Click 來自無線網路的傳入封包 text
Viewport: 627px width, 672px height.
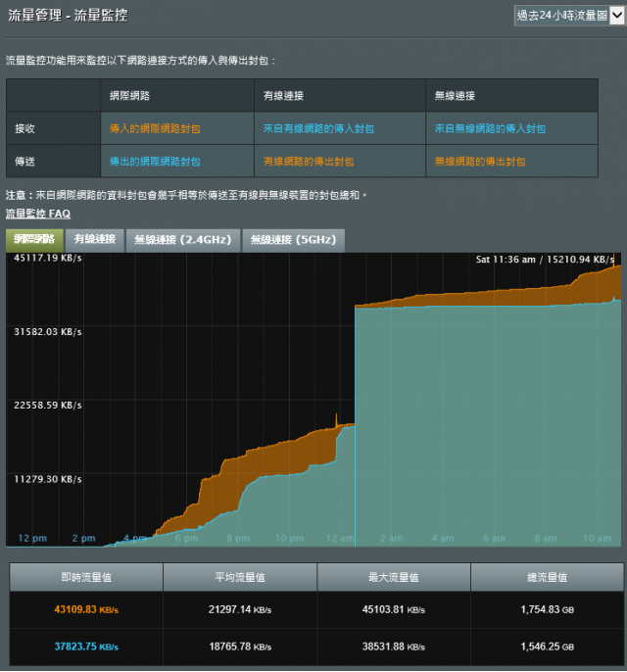coord(490,128)
